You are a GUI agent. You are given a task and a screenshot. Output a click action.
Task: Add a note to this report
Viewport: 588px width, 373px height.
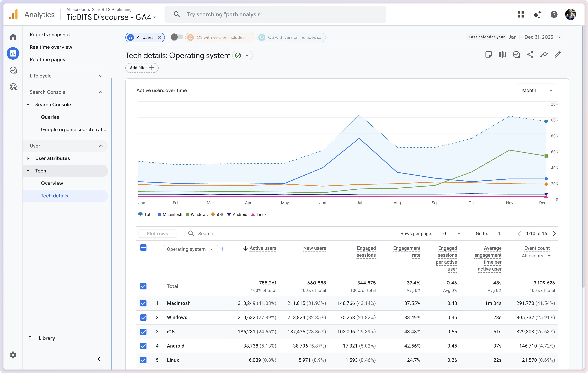tap(488, 54)
